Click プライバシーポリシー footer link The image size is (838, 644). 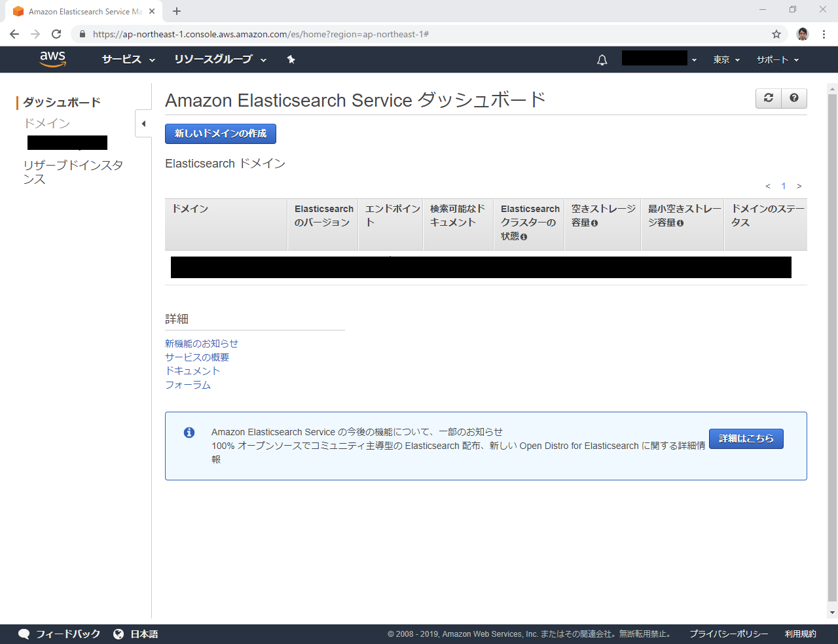pos(729,634)
